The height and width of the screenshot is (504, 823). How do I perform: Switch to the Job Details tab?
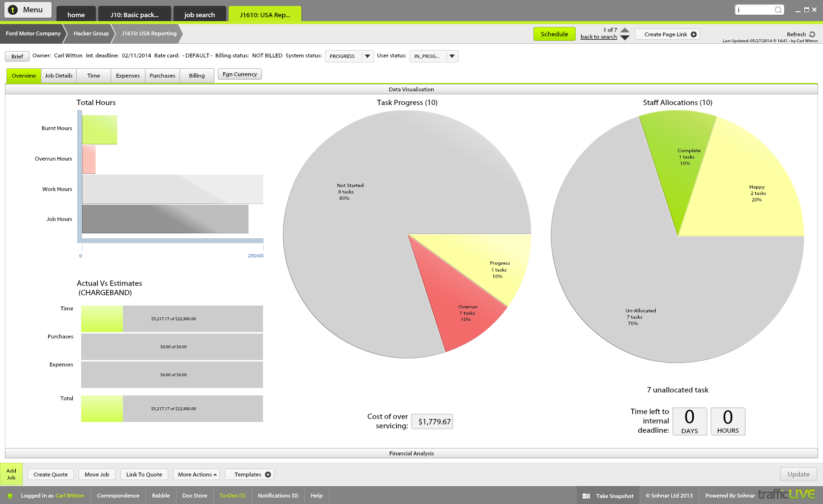coord(59,76)
